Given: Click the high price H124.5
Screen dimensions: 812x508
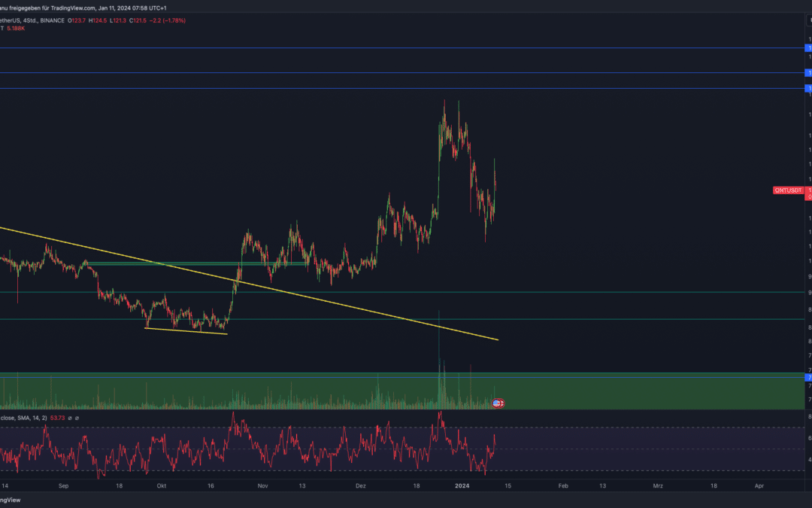Looking at the screenshot, I should pyautogui.click(x=97, y=21).
